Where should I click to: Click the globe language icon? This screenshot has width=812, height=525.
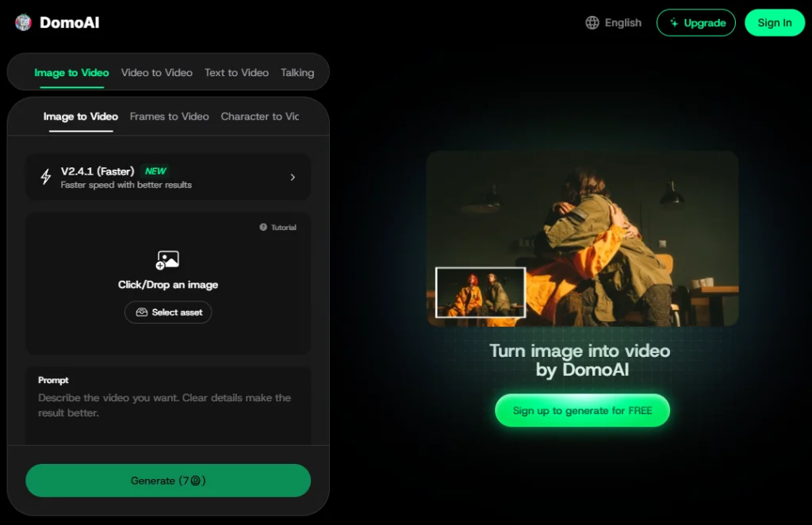point(592,23)
